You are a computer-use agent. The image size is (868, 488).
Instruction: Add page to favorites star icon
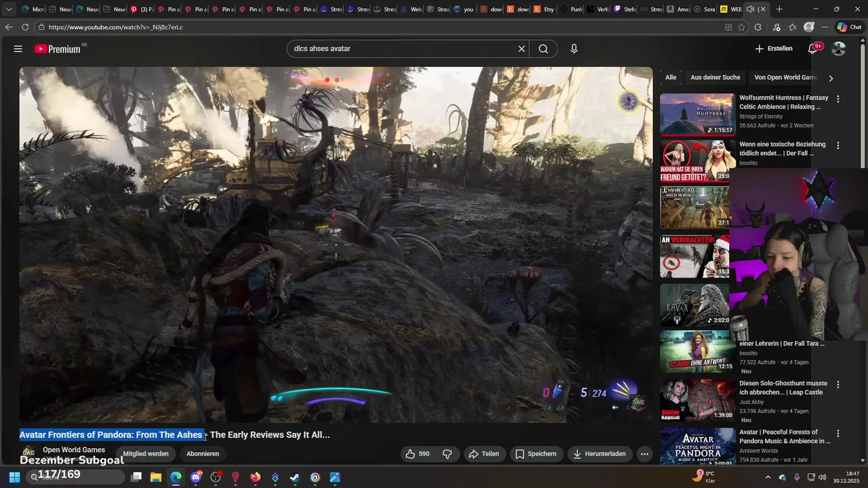coord(742,27)
